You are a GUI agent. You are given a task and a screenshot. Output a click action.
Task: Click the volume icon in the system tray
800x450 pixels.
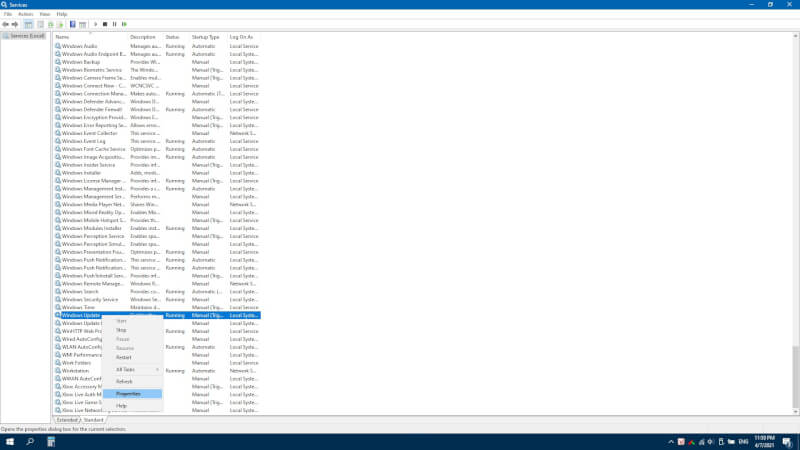point(711,442)
